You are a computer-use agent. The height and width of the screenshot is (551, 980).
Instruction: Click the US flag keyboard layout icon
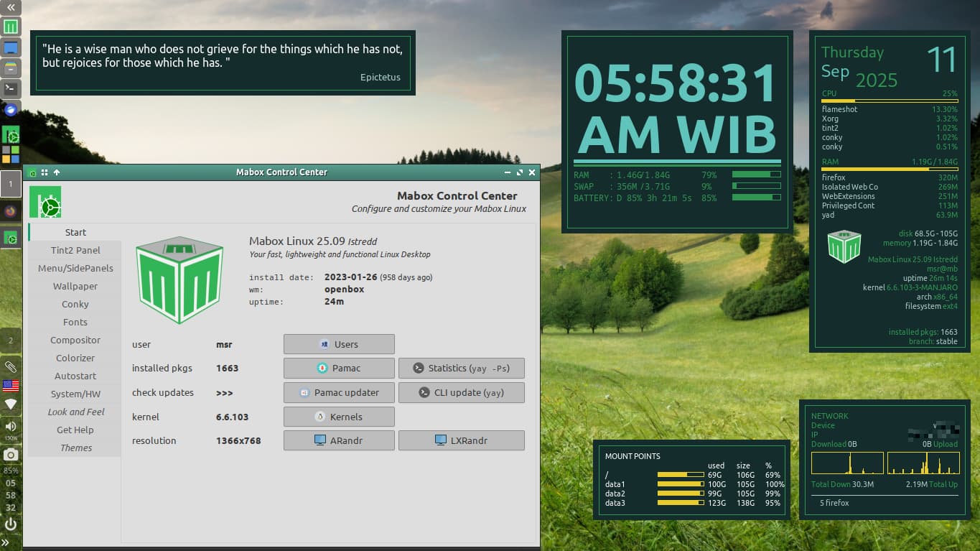tap(11, 386)
